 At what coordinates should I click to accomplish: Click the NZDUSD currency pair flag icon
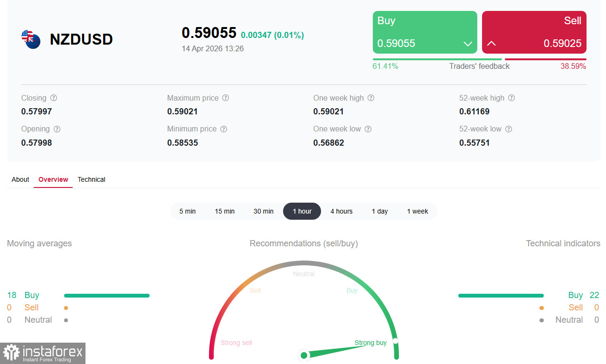pyautogui.click(x=31, y=39)
